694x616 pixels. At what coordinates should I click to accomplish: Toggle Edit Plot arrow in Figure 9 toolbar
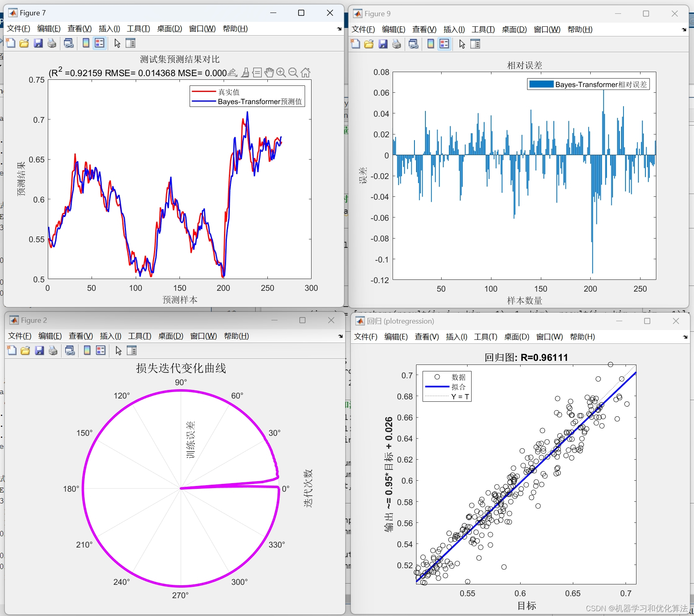pyautogui.click(x=462, y=44)
